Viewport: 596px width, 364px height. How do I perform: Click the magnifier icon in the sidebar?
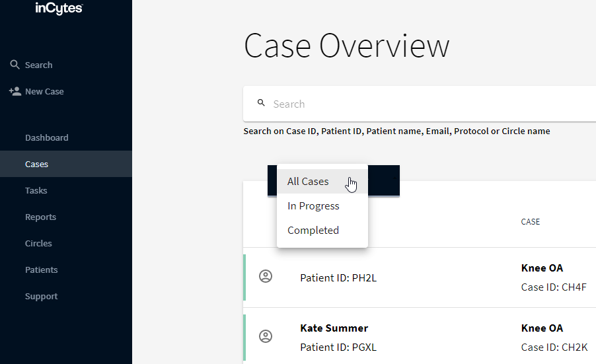pyautogui.click(x=15, y=65)
